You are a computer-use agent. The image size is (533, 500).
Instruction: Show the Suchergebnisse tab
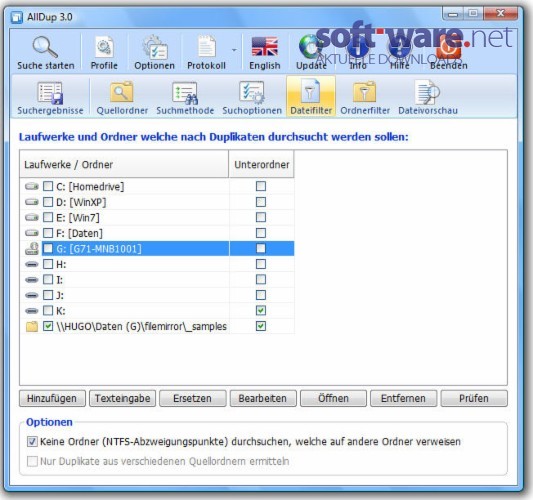point(50,98)
